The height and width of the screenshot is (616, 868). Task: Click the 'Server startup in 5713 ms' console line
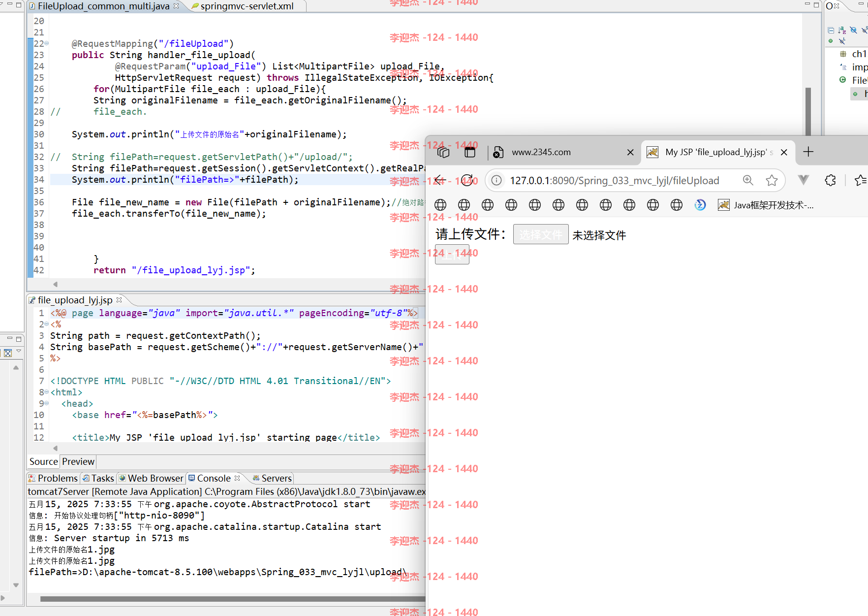click(x=109, y=538)
